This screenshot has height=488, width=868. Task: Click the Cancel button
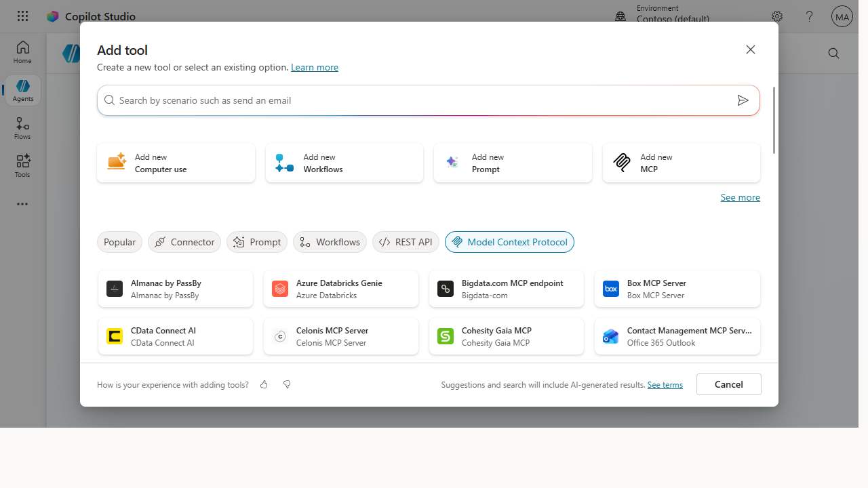[729, 384]
